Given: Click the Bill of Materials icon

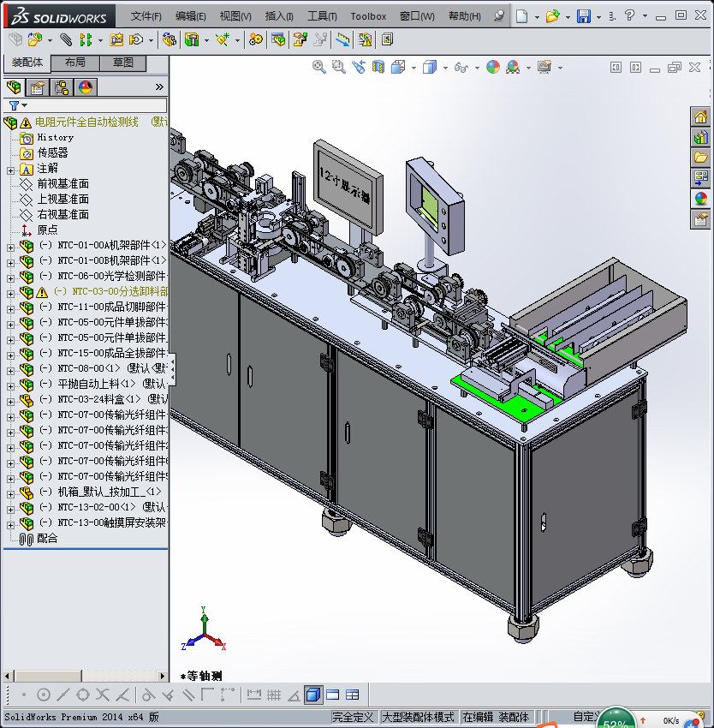Looking at the screenshot, I should point(278,40).
